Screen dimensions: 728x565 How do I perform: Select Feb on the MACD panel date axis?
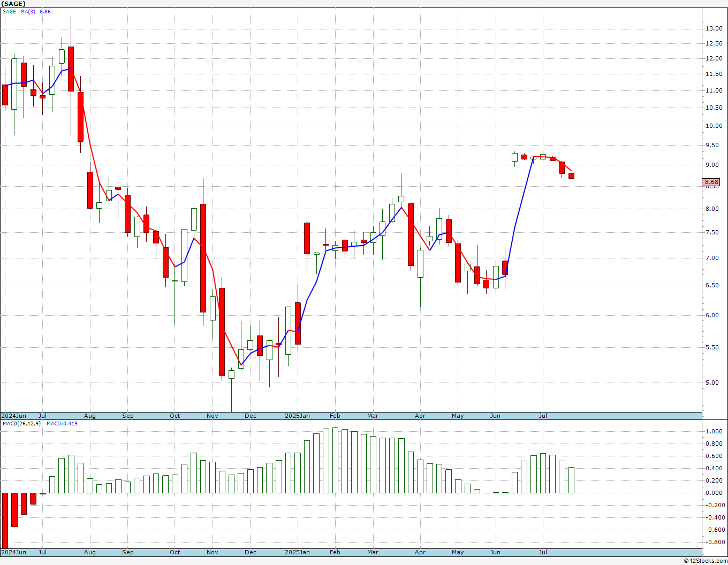click(x=335, y=552)
